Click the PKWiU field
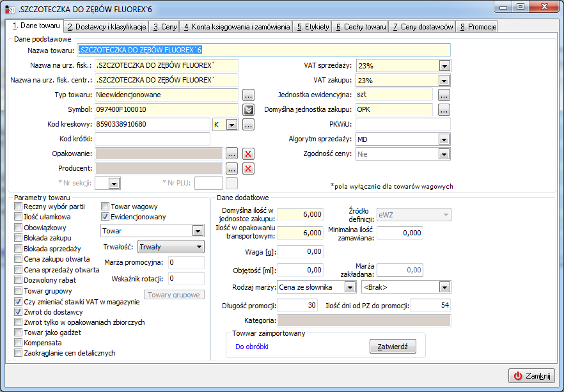Image resolution: width=564 pixels, height=392 pixels. pyautogui.click(x=403, y=125)
